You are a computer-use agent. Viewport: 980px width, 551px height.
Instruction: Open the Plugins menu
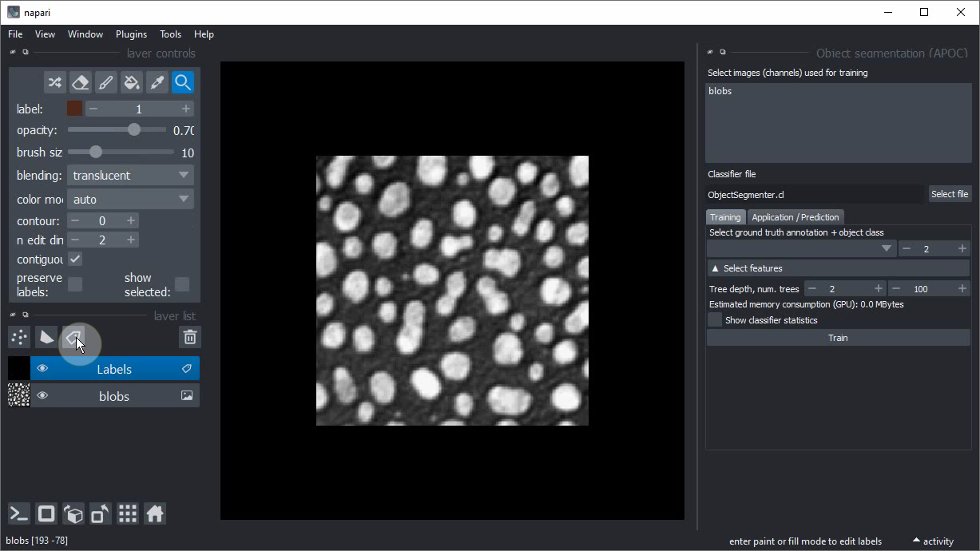point(131,34)
